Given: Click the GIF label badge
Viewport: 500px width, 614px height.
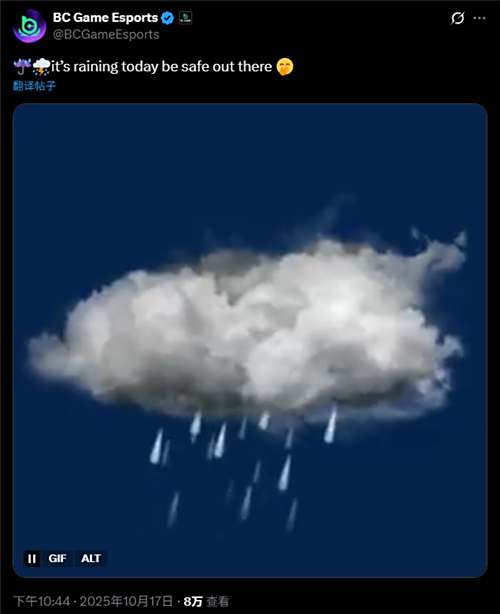Looking at the screenshot, I should pyautogui.click(x=58, y=558).
